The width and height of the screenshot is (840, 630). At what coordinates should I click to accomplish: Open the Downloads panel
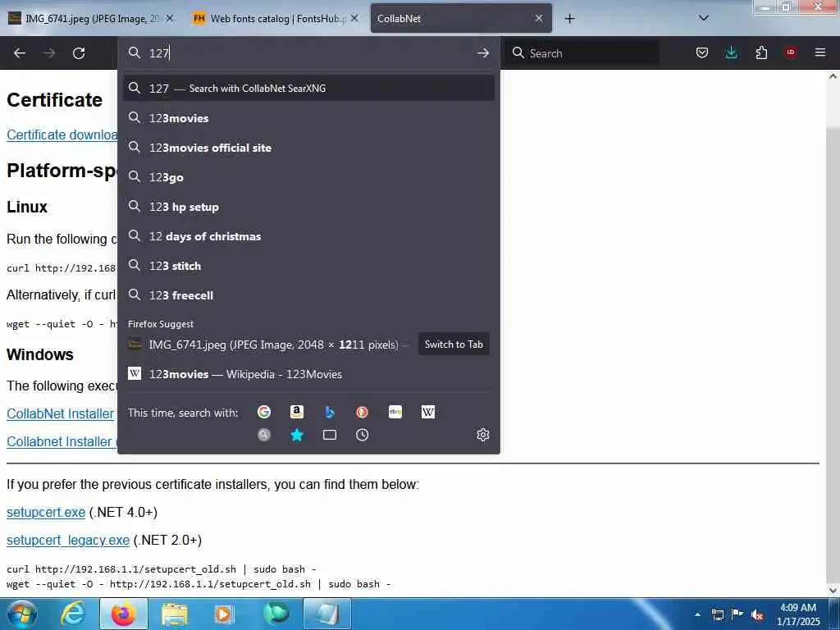click(731, 52)
